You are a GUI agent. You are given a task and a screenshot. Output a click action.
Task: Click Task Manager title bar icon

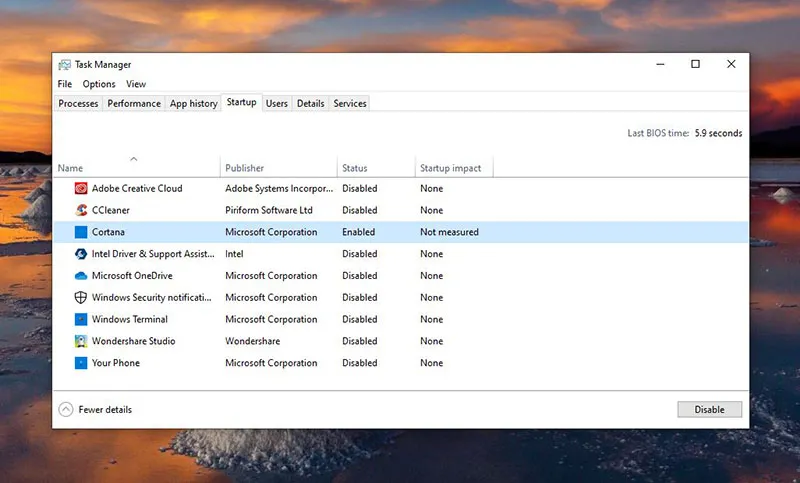65,65
